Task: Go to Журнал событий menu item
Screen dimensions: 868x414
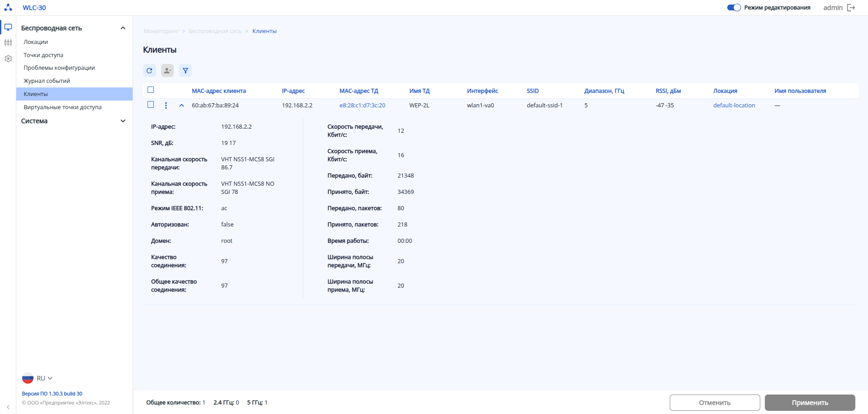Action: click(x=47, y=81)
